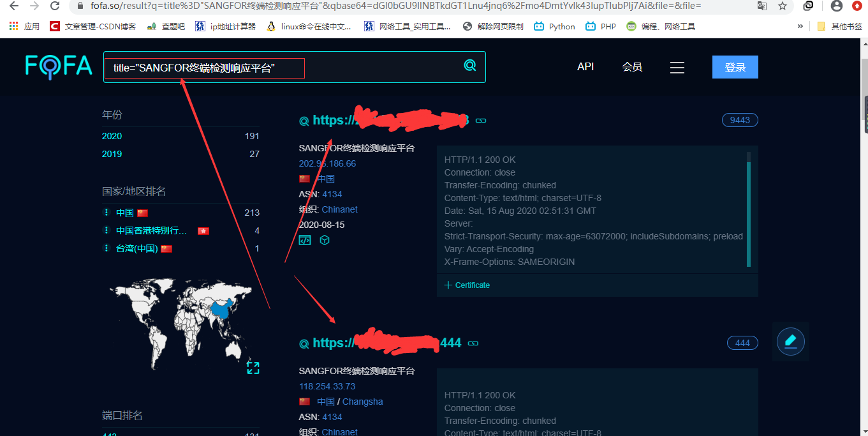868x436 pixels.
Task: Click the browser forward arrow
Action: pyautogui.click(x=34, y=6)
